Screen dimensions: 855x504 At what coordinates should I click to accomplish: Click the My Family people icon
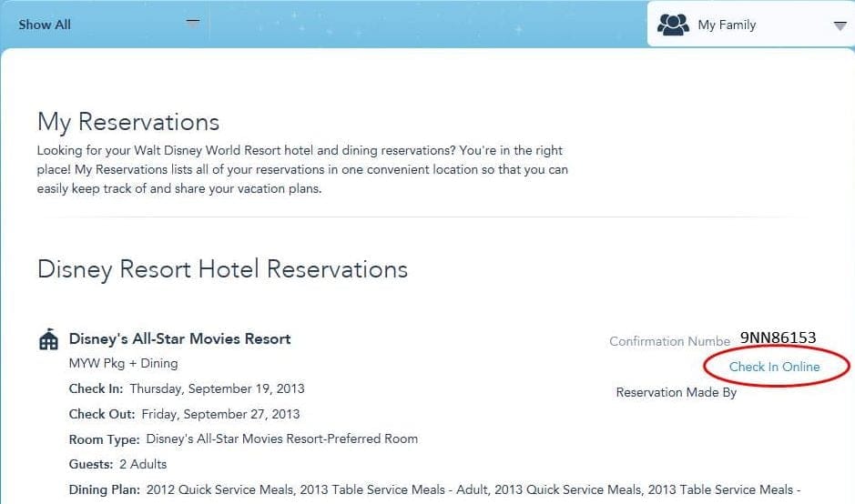point(673,25)
